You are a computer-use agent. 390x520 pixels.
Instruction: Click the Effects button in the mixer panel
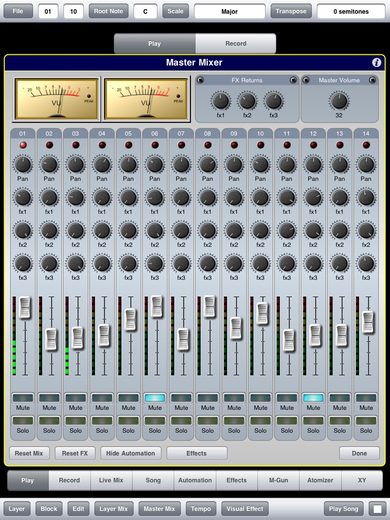tap(197, 453)
